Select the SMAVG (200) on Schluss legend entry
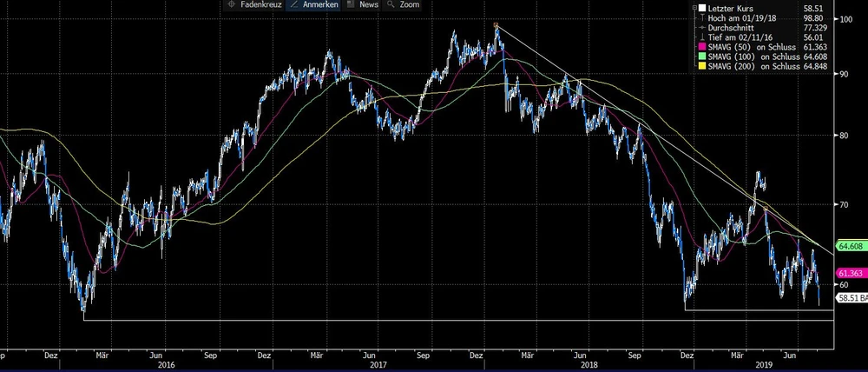Image resolution: width=868 pixels, height=372 pixels. pyautogui.click(x=755, y=65)
